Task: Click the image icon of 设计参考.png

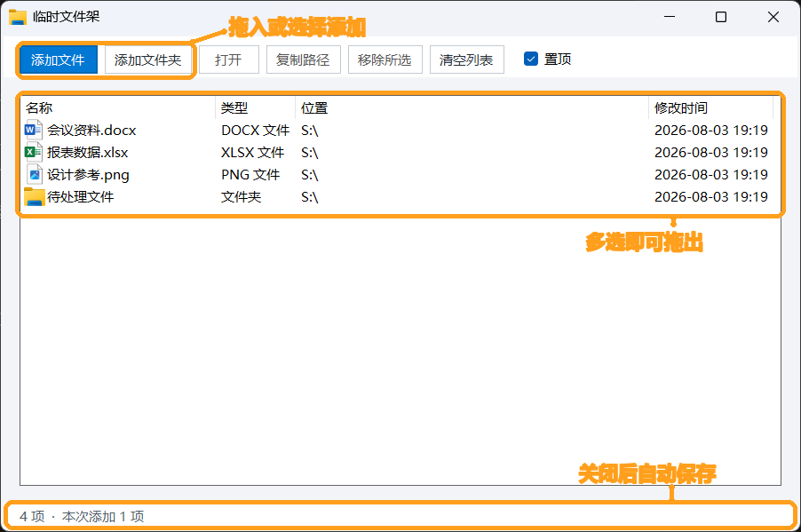Action: (34, 175)
